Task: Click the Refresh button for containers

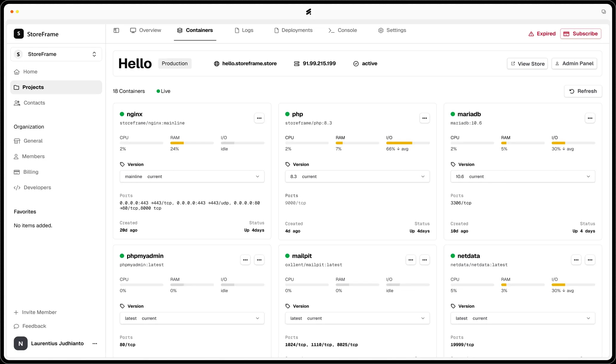Action: (x=583, y=91)
